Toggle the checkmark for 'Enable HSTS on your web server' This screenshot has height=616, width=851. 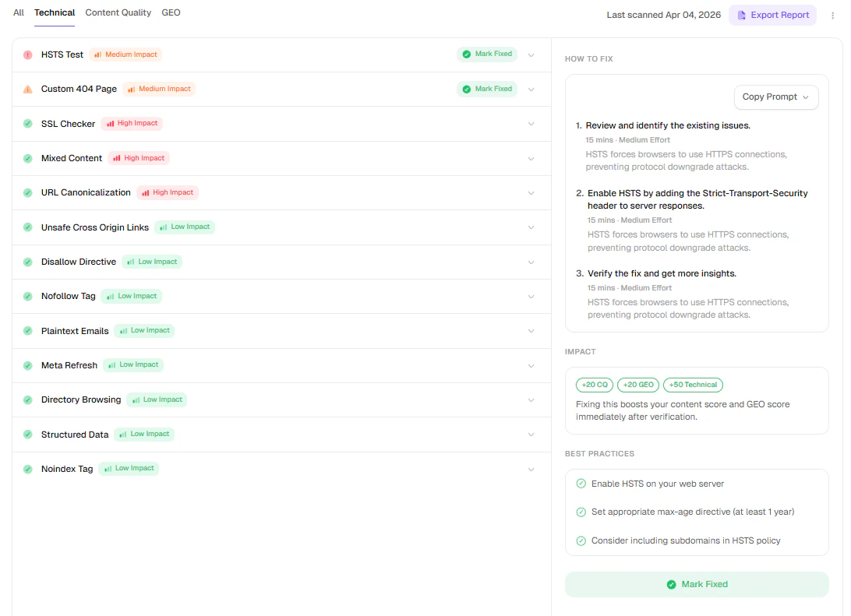(581, 484)
